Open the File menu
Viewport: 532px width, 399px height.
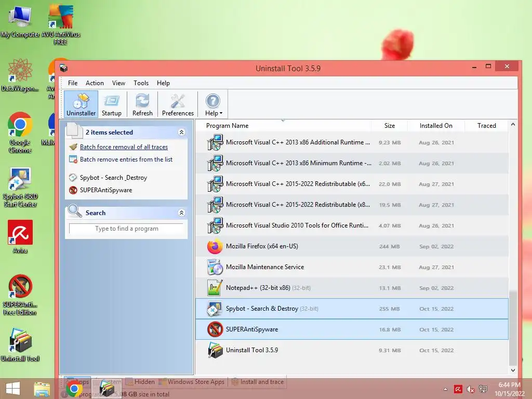pos(73,83)
